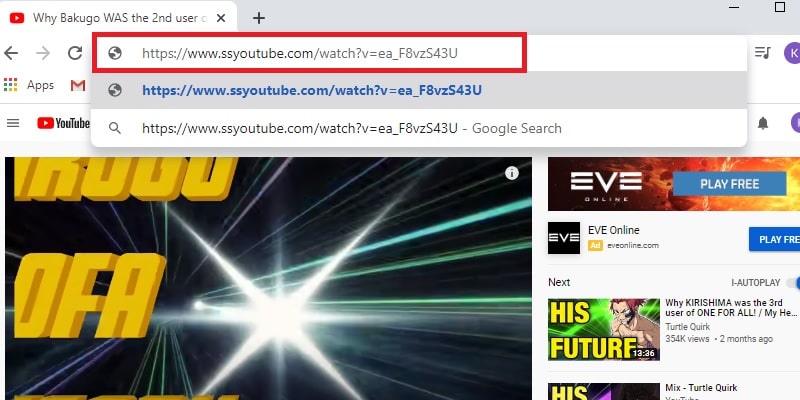Open the Chrome profile avatar K
This screenshot has height=400, width=800.
[792, 53]
